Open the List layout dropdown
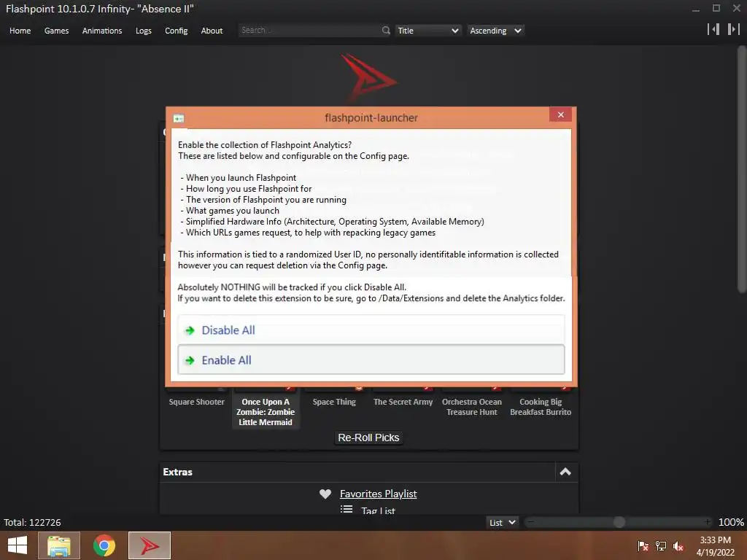 pos(502,522)
